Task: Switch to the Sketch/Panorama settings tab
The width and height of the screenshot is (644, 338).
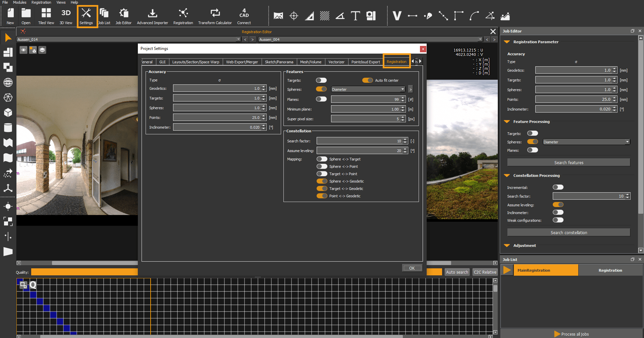Action: coord(279,62)
